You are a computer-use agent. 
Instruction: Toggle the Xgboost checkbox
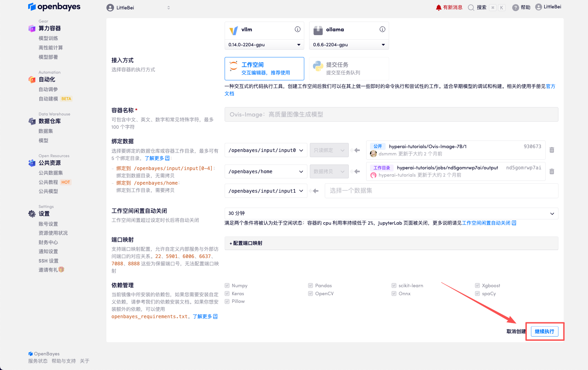[477, 285]
